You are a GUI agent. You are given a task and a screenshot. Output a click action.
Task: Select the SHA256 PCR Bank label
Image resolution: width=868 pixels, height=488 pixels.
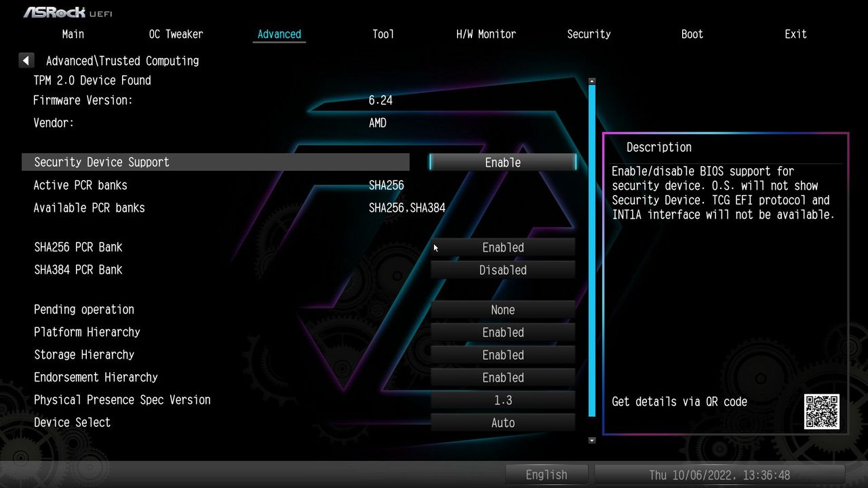point(78,247)
